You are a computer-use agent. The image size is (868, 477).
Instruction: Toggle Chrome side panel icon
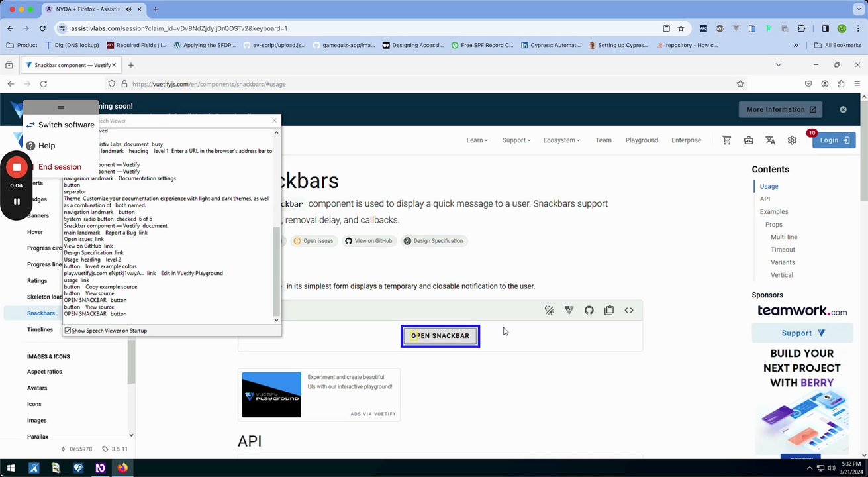825,28
